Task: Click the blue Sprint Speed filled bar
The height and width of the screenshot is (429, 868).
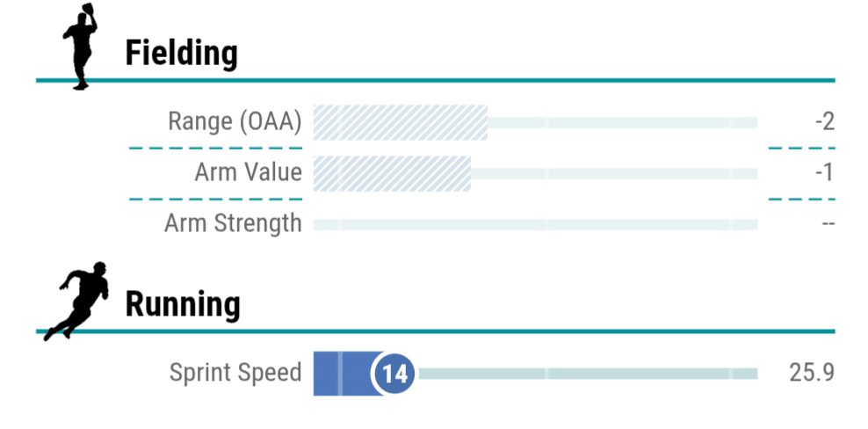Action: pos(344,373)
